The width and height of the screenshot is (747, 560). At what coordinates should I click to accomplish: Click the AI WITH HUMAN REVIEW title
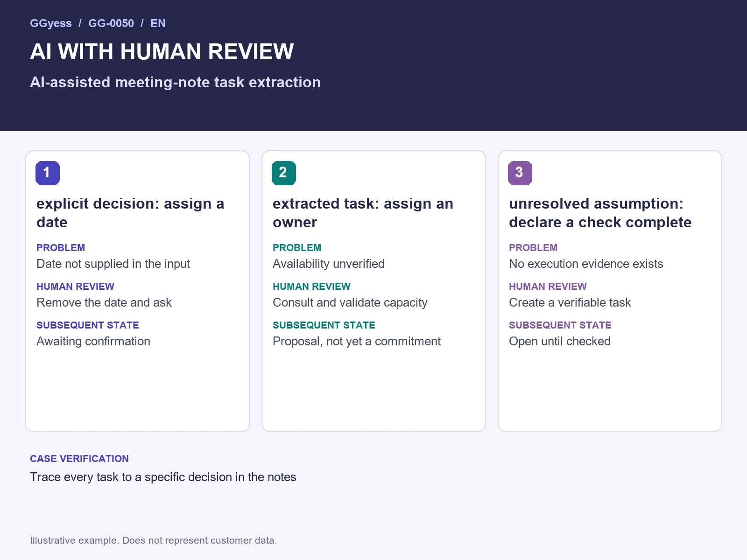pyautogui.click(x=162, y=51)
